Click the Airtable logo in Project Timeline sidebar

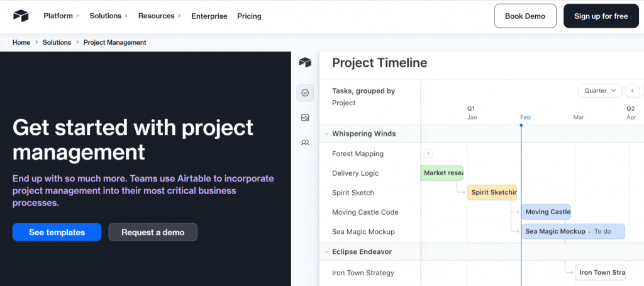click(305, 62)
